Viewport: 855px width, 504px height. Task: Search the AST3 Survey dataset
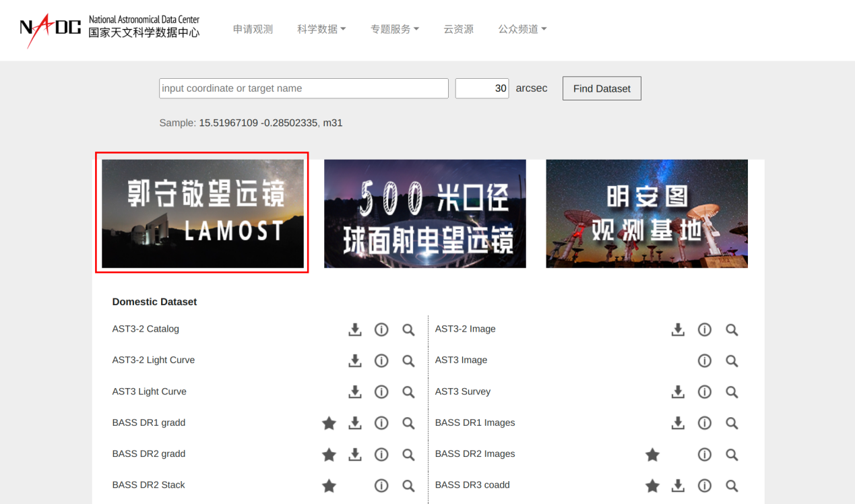(x=732, y=391)
